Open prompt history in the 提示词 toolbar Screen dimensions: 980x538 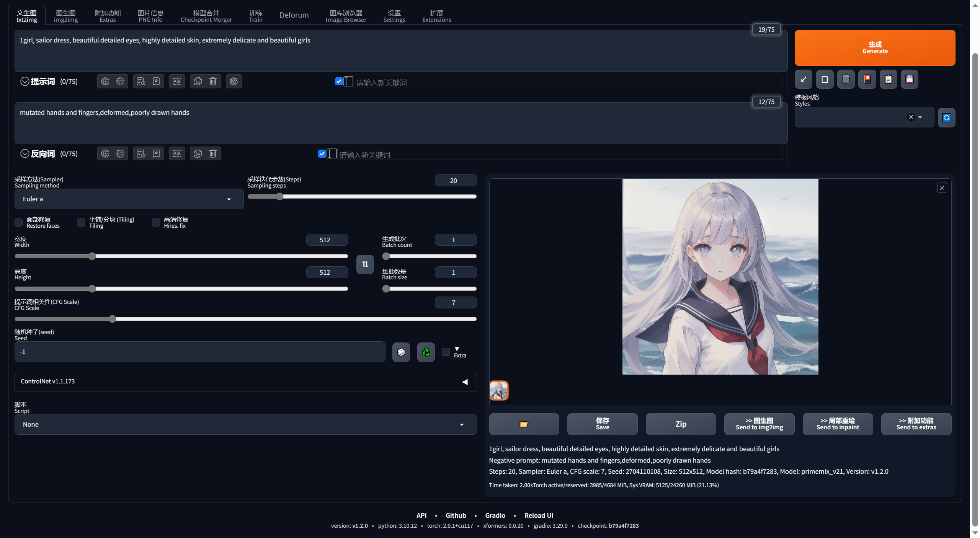click(141, 81)
